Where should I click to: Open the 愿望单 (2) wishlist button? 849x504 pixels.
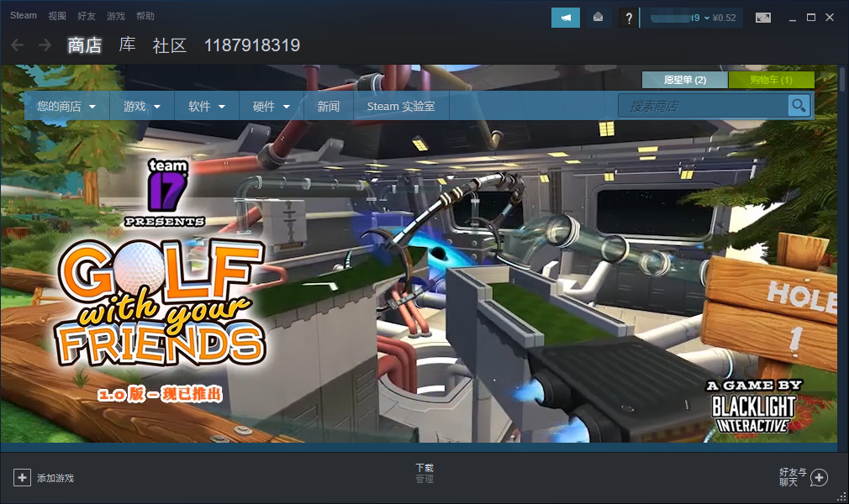[684, 80]
